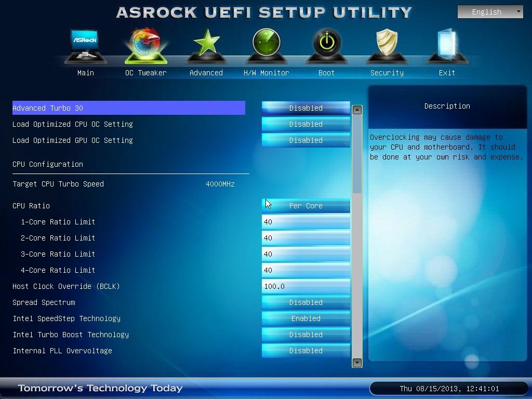Image resolution: width=532 pixels, height=399 pixels.
Task: Switch to the OC Tweaker tab label
Action: point(146,73)
